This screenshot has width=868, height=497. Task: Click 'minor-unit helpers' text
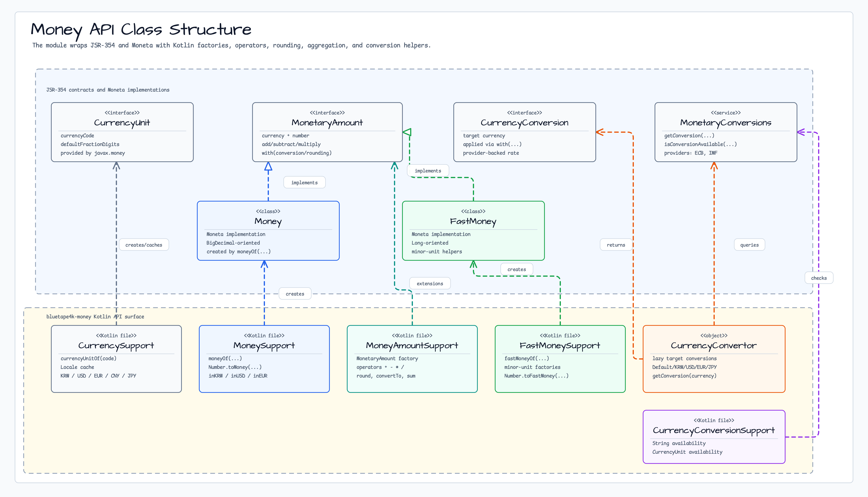click(437, 252)
